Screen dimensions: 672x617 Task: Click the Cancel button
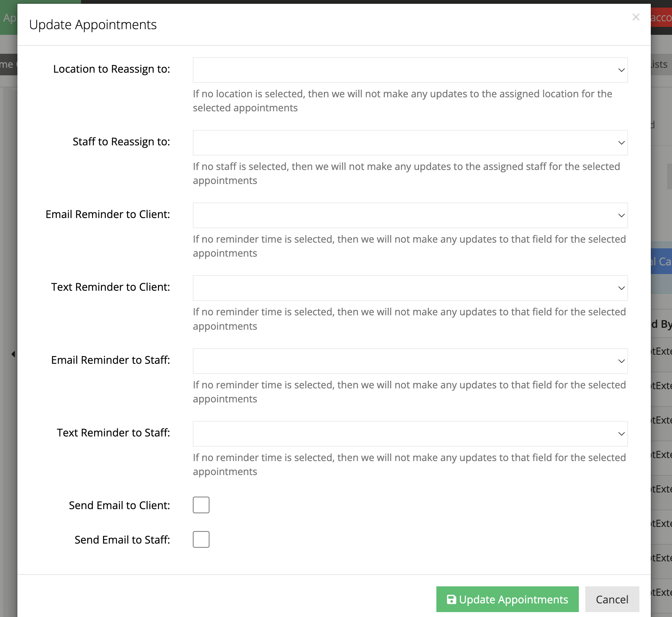click(x=612, y=600)
